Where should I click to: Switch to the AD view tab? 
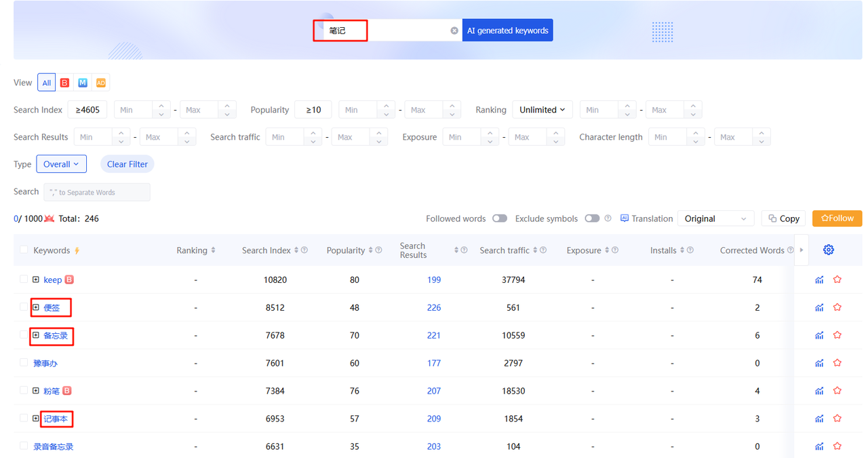tap(100, 83)
